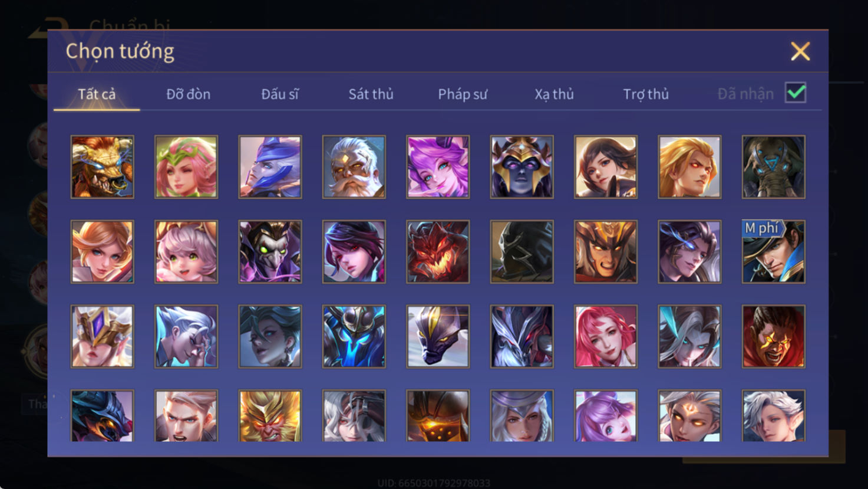Screen dimensions: 868x489
Task: Choose the golden monkey king hero
Action: pos(270,416)
